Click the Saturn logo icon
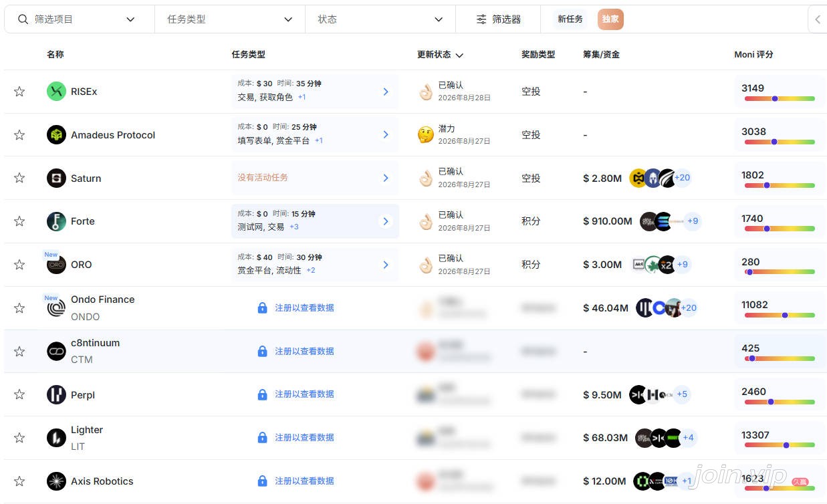Screen dimensions: 827x504 click(56, 178)
